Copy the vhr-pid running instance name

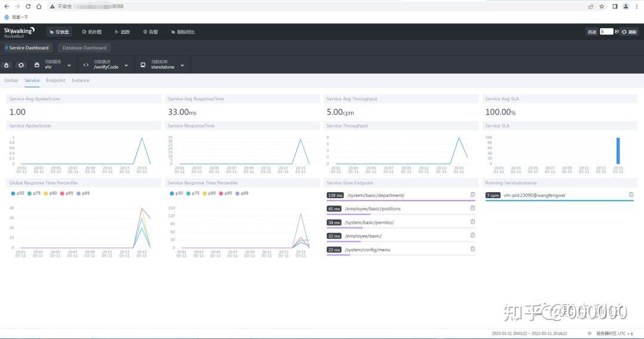click(631, 195)
